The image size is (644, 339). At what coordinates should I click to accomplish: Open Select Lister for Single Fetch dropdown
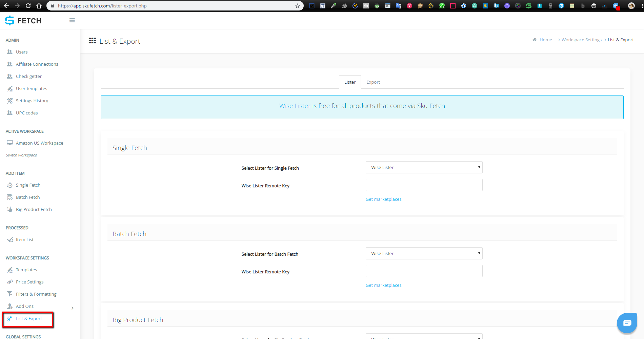(x=424, y=167)
